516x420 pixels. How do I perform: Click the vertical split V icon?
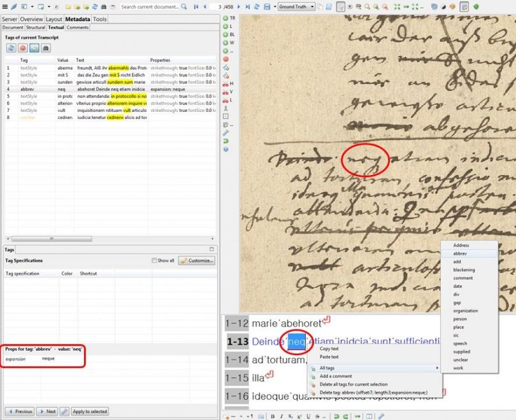click(x=226, y=92)
